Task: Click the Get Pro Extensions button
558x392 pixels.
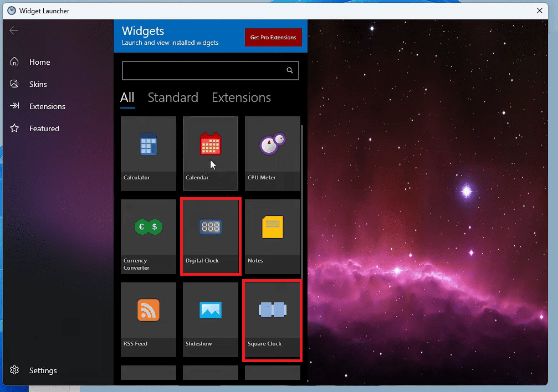Action: [x=273, y=37]
